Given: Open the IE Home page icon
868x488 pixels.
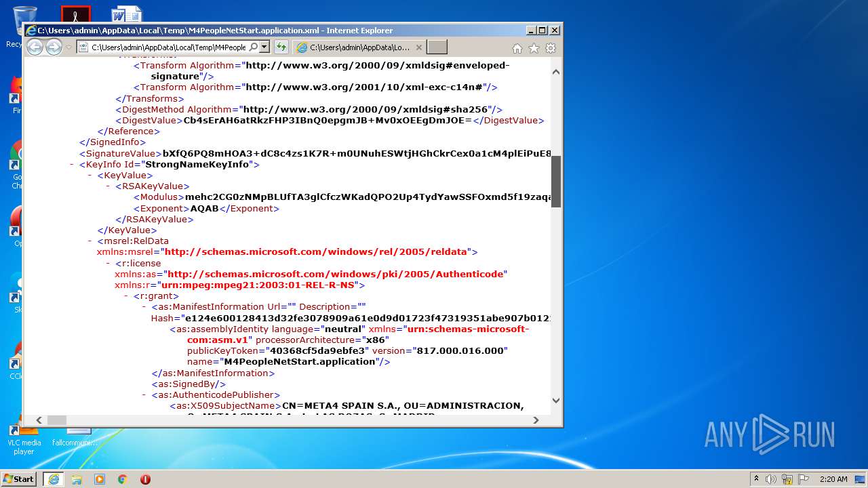Looking at the screenshot, I should 517,48.
